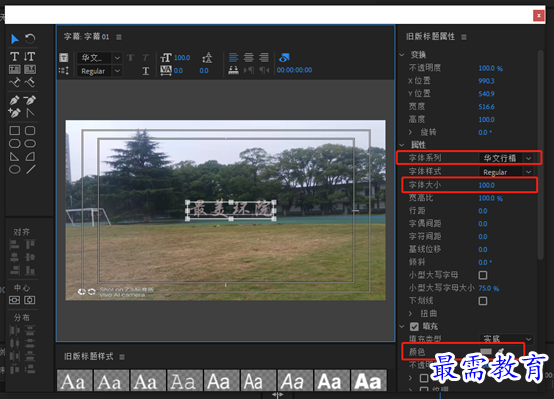Toggle bold T button in toolbar
Image resolution: width=554 pixels, height=399 pixels.
[130, 58]
